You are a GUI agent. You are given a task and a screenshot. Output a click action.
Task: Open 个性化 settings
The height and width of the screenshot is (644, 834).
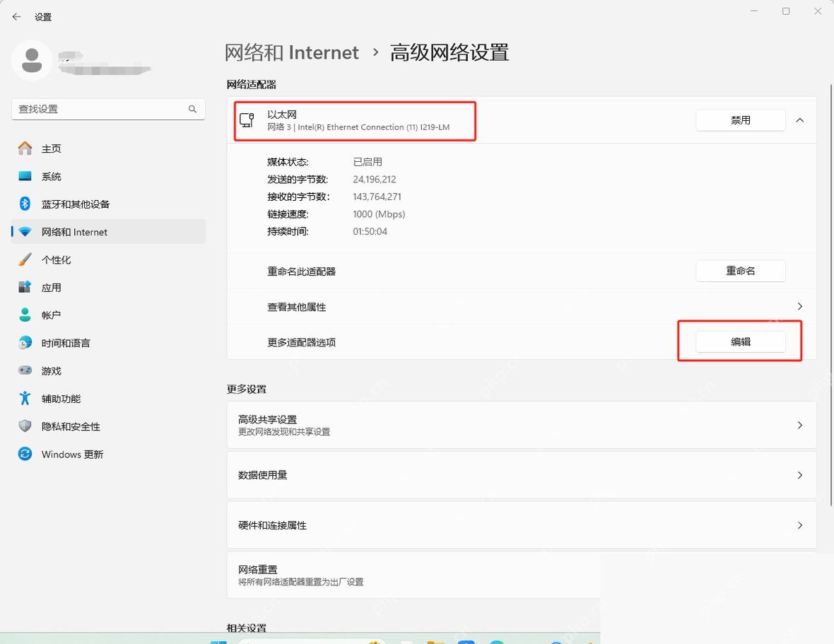(108, 259)
